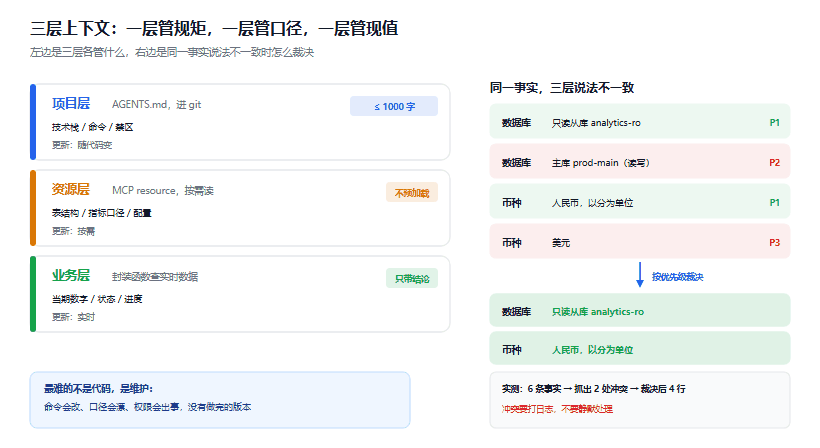This screenshot has height=448, width=820.
Task: Click "技术栈 / 命令 / 禁区" line
Action: 92,127
